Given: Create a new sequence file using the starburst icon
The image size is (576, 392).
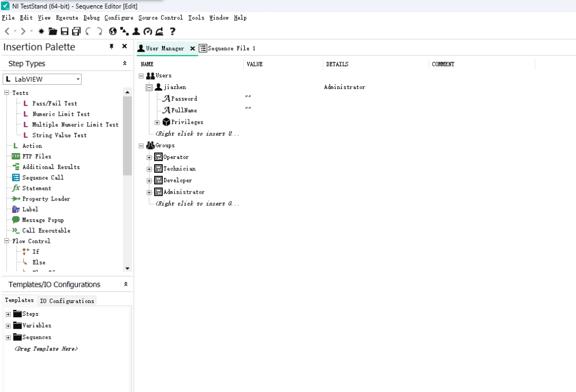Looking at the screenshot, I should click(x=41, y=31).
